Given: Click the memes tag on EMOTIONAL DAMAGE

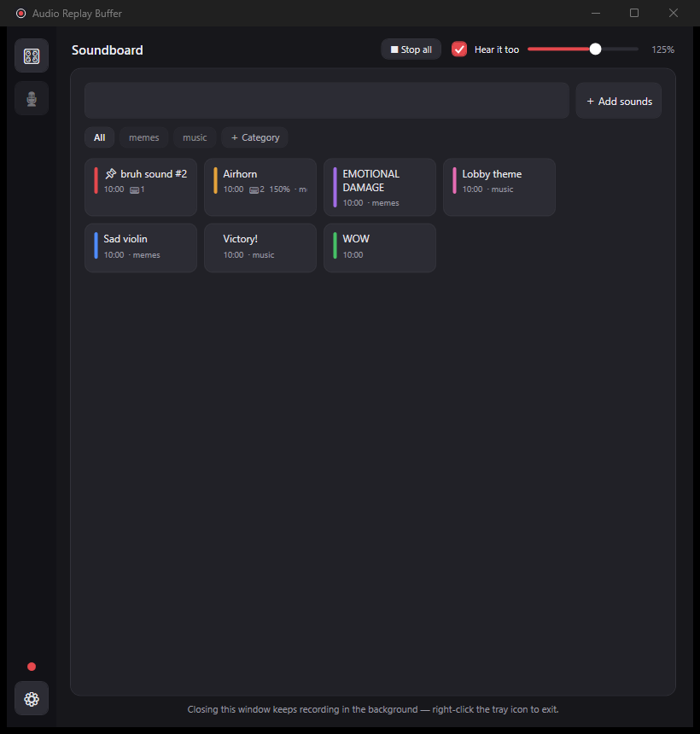Looking at the screenshot, I should pos(385,203).
